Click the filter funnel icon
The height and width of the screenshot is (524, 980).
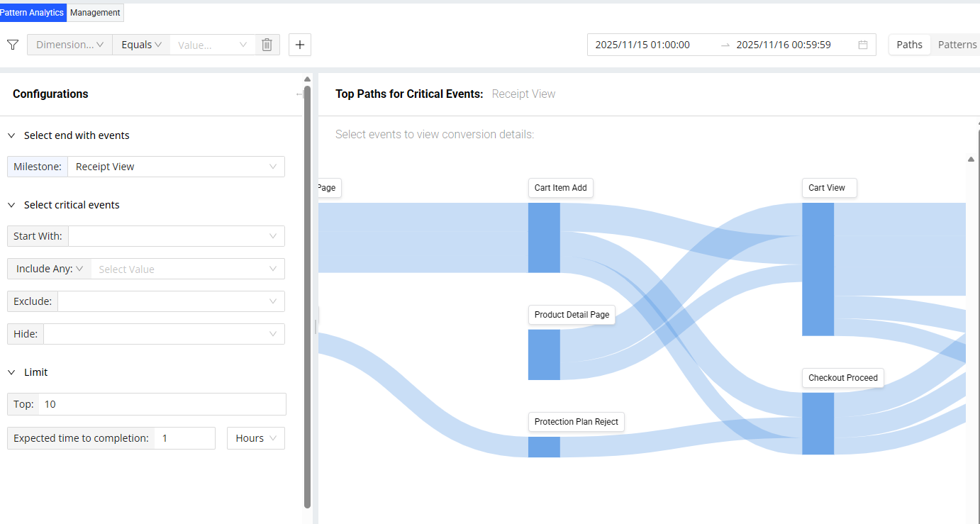pyautogui.click(x=13, y=45)
